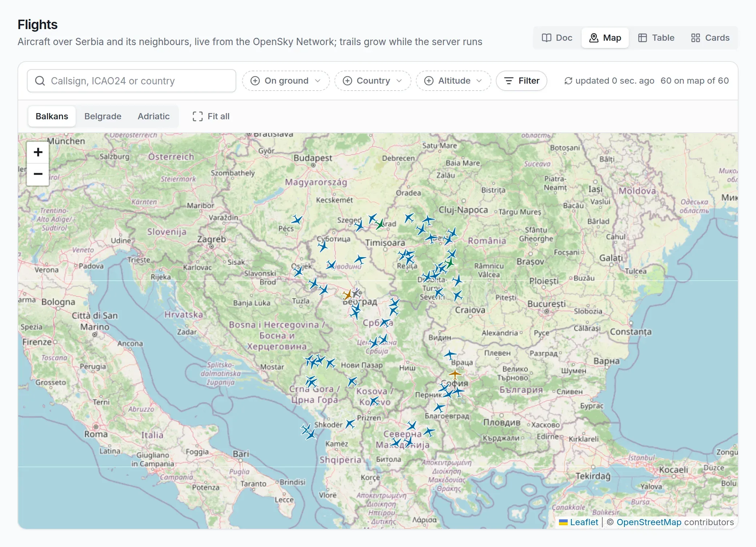The height and width of the screenshot is (547, 756).
Task: Open the Doc view tab
Action: 557,38
